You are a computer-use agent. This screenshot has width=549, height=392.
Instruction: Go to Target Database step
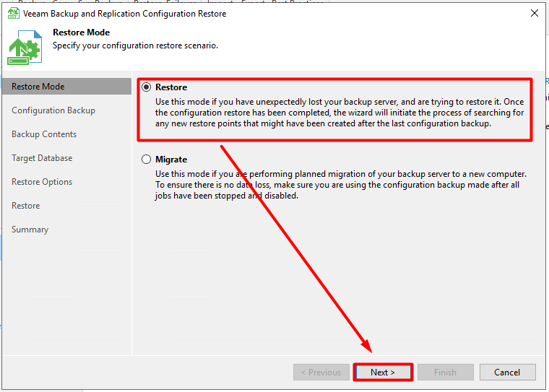pos(42,158)
